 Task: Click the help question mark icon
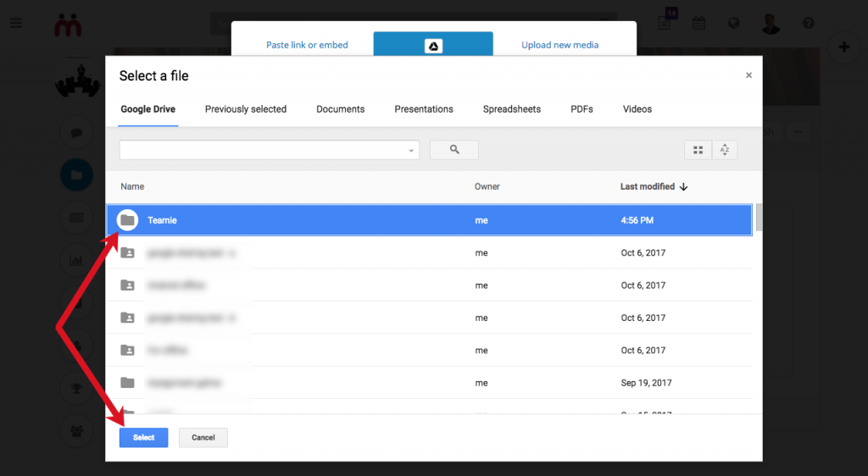pos(808,23)
